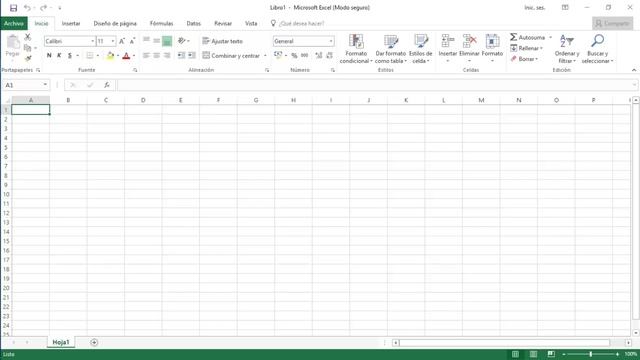
Task: Click the Compartir share button
Action: tap(612, 24)
